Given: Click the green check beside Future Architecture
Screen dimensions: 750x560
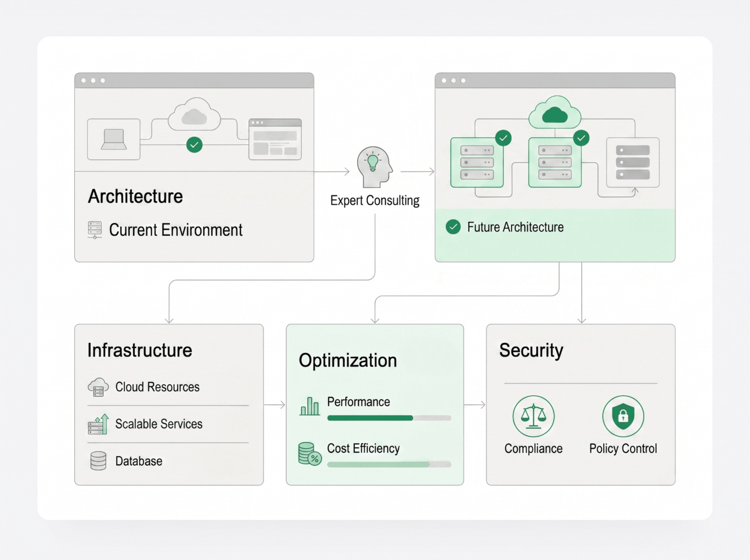Looking at the screenshot, I should click(453, 227).
